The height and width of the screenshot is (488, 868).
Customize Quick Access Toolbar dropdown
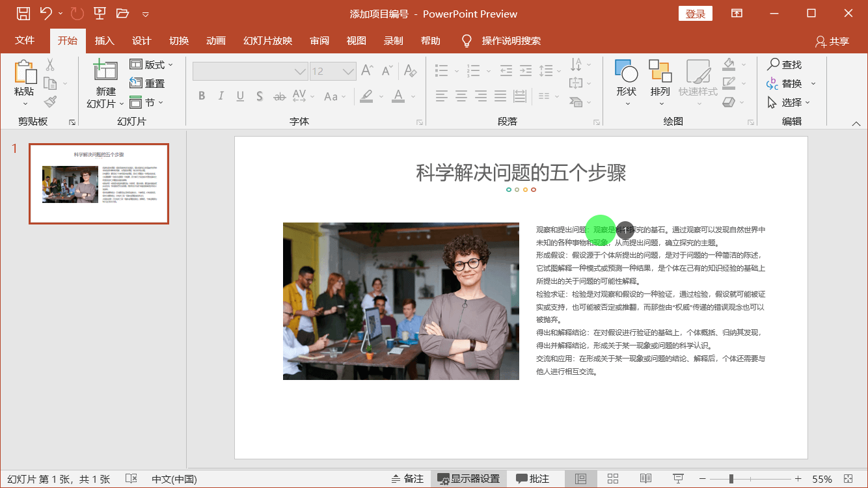145,14
